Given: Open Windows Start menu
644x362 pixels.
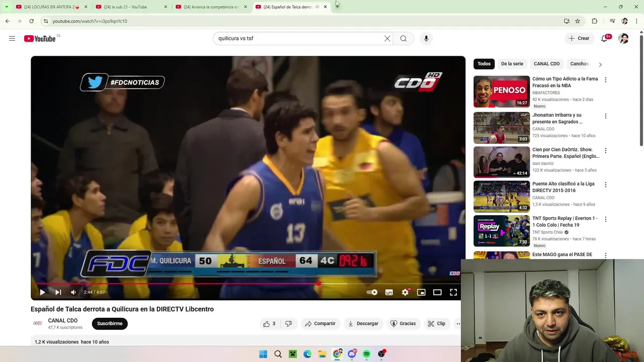Looking at the screenshot, I should tap(263, 354).
